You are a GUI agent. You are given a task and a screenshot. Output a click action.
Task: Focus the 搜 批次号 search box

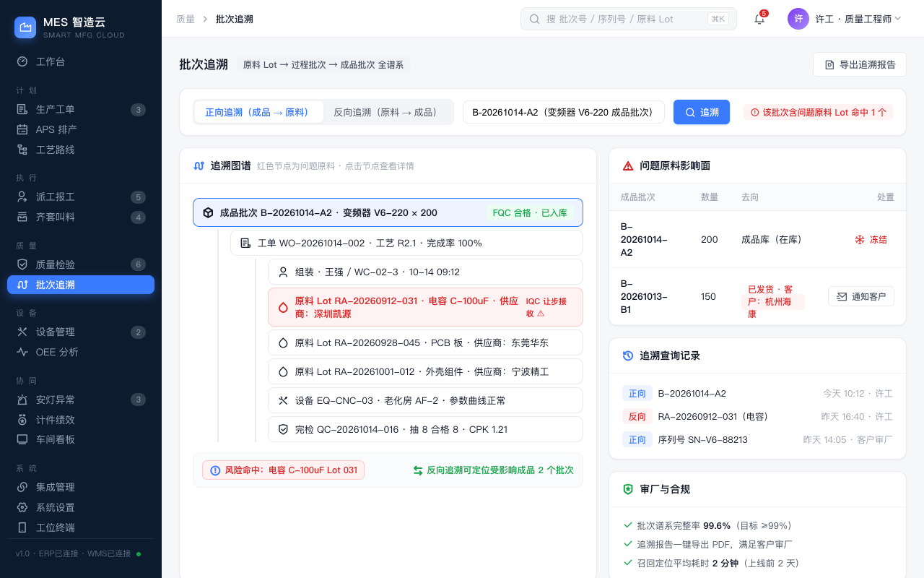tap(628, 19)
